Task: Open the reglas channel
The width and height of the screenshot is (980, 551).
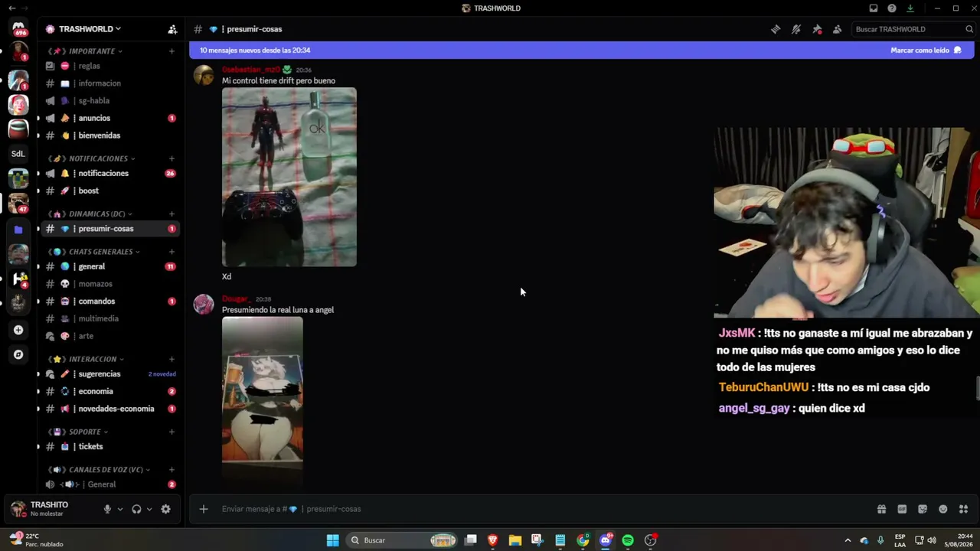Action: pos(110,66)
